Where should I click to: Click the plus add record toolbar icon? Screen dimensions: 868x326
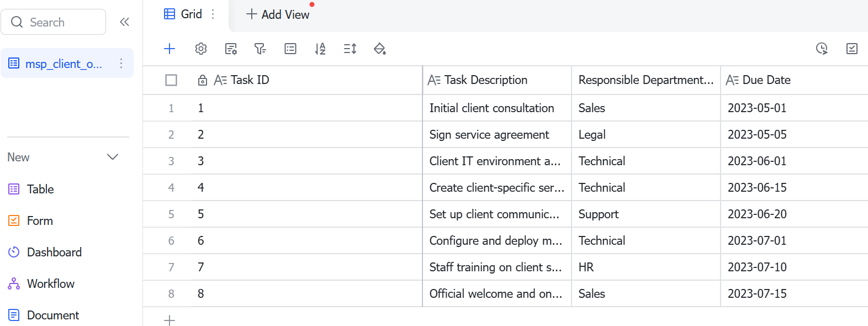170,49
